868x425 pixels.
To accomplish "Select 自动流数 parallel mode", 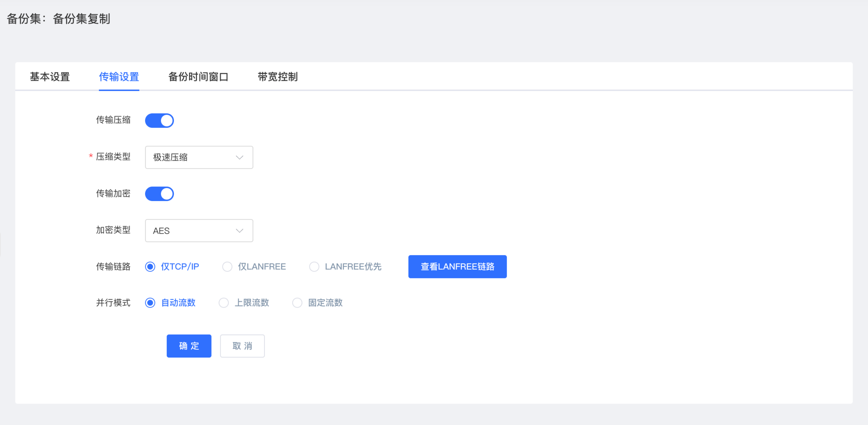I will tap(150, 303).
